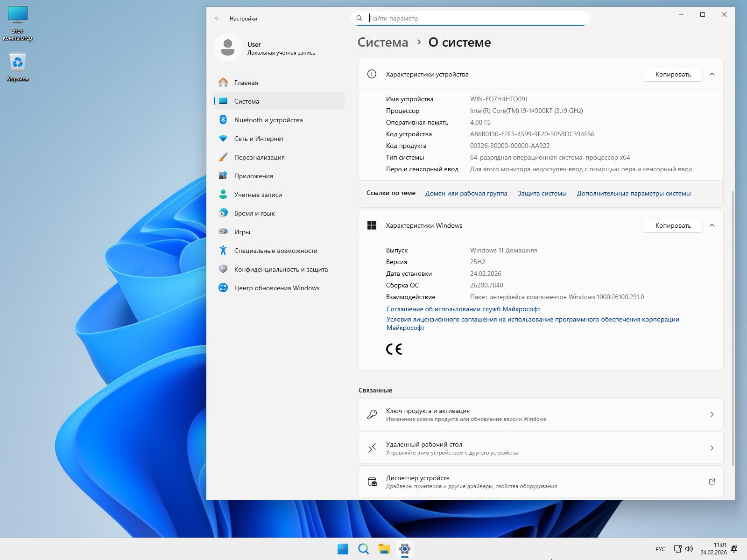Open File Explorer from the taskbar
This screenshot has height=560, width=747.
[x=384, y=549]
